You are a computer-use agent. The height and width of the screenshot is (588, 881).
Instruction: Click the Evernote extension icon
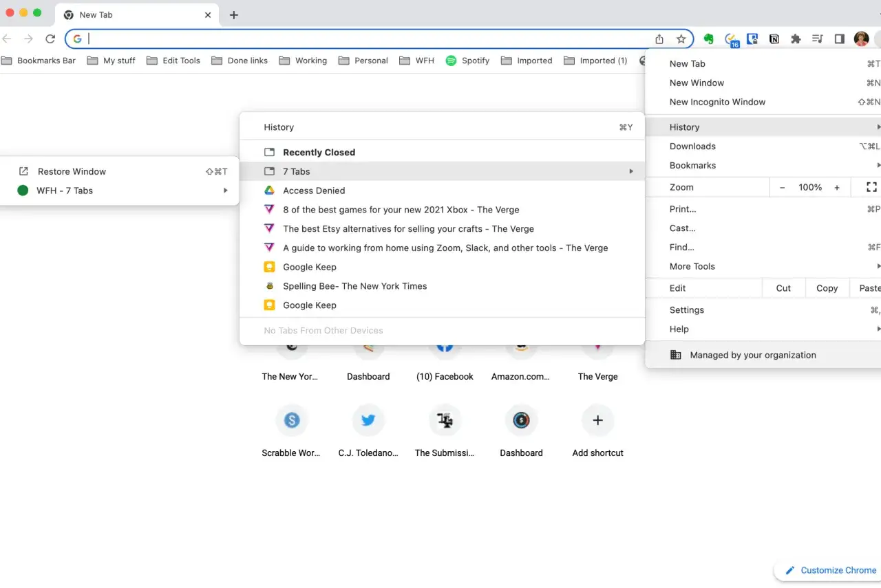(708, 39)
